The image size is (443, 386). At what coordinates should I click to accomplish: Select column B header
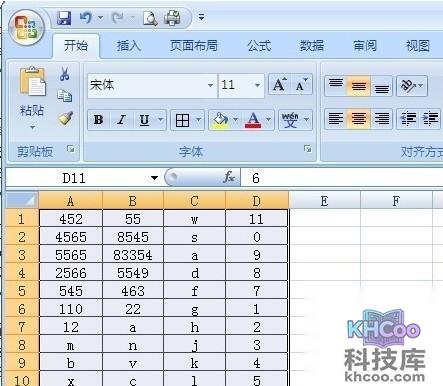coord(133,201)
